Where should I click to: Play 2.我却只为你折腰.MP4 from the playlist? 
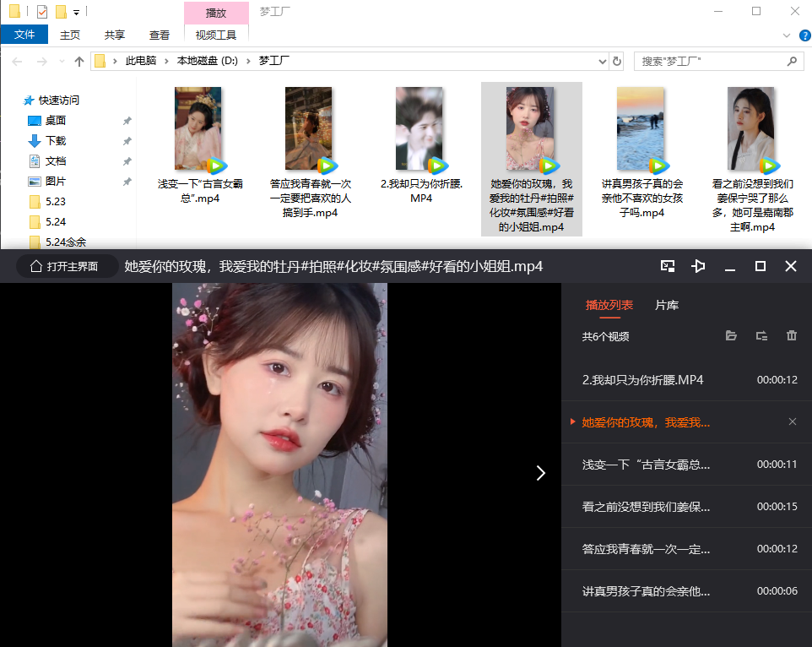click(642, 379)
